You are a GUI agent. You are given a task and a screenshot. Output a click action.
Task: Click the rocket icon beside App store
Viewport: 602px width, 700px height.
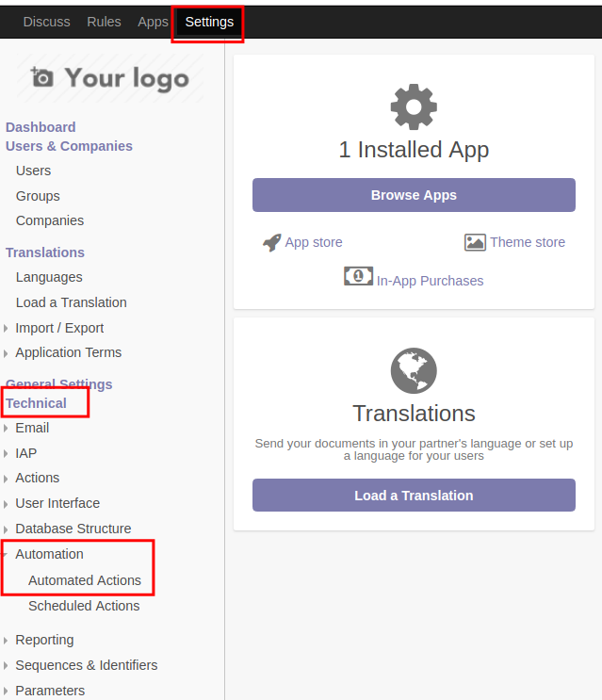271,242
